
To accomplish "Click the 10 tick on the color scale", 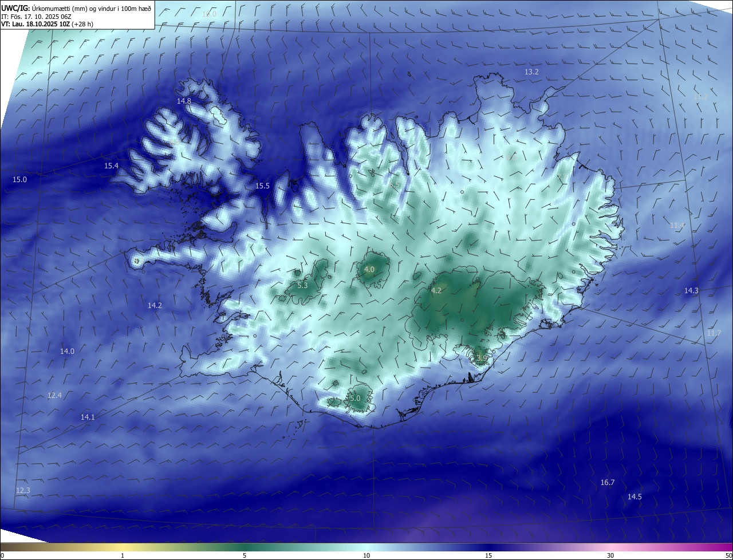I will point(366,555).
